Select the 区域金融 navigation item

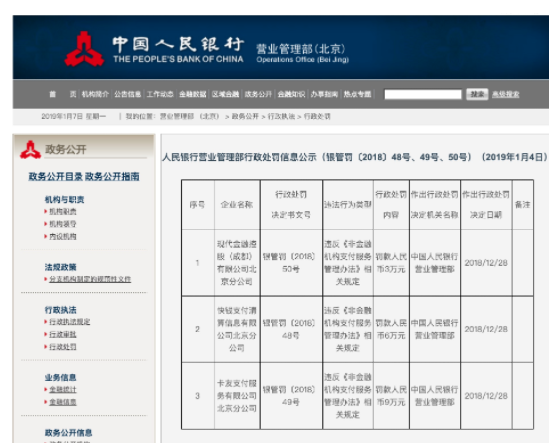225,94
